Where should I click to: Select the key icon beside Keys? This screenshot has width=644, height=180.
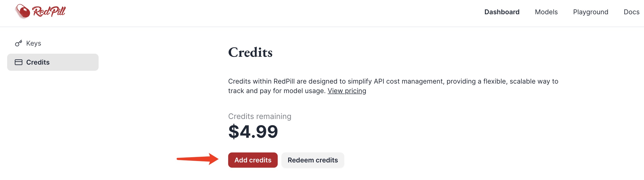pos(19,43)
